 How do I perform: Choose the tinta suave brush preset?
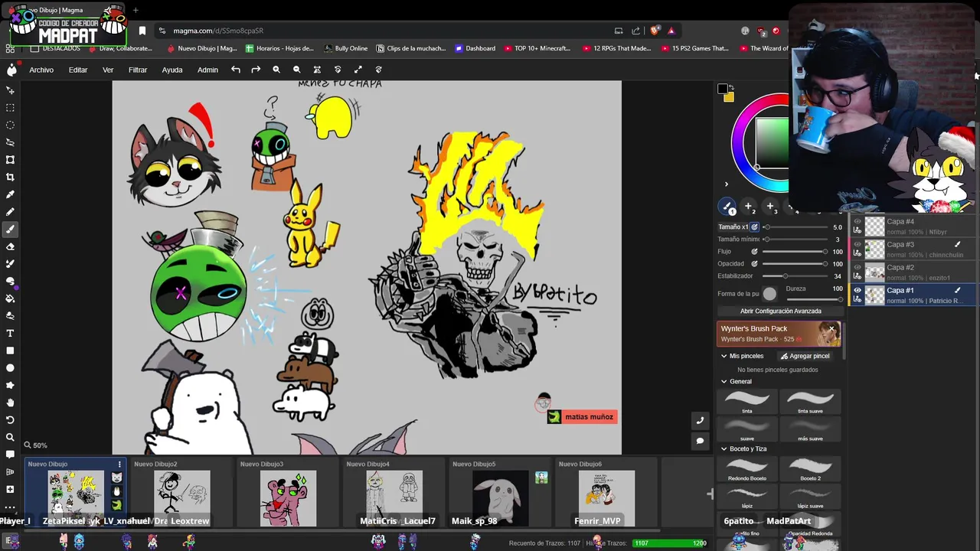coord(810,402)
